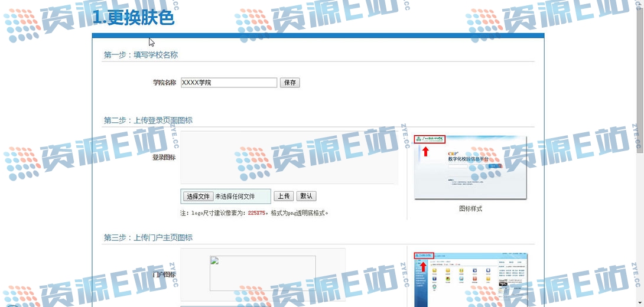Select the 第三步：上传门户主页图标 heading
This screenshot has width=644, height=307.
point(148,237)
